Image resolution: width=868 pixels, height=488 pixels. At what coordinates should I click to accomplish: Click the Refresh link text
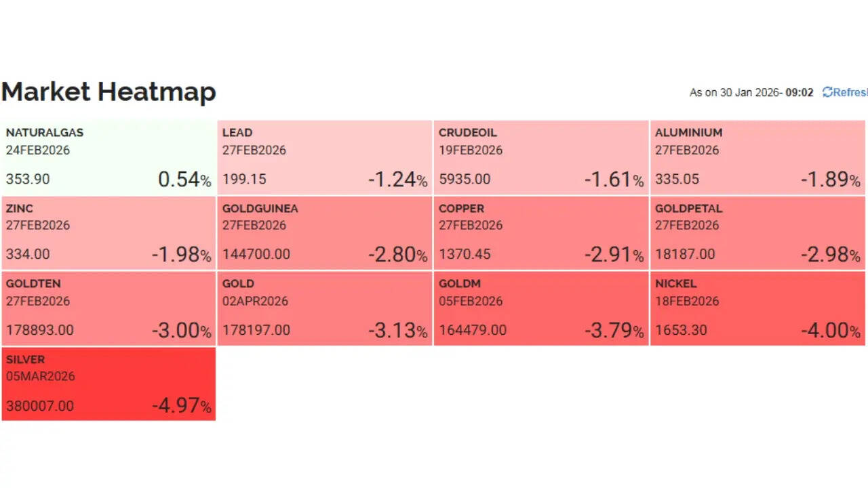point(850,92)
